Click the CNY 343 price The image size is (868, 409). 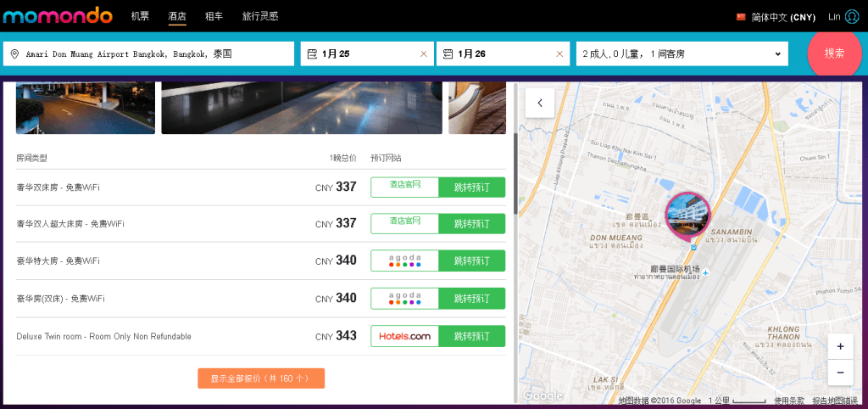click(336, 336)
